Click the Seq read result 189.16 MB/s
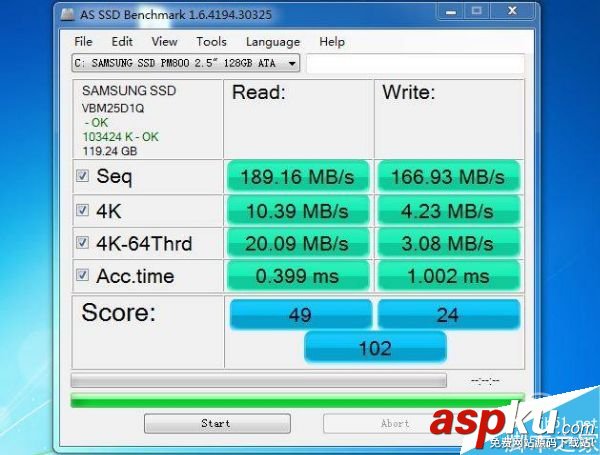The width and height of the screenshot is (600, 455). pyautogui.click(x=298, y=176)
